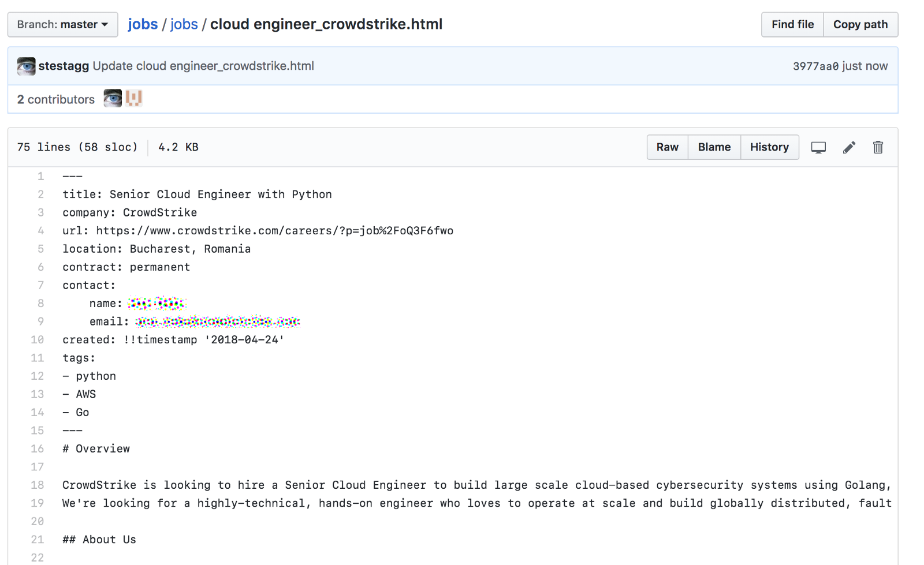Click the Copy path button

tap(860, 25)
